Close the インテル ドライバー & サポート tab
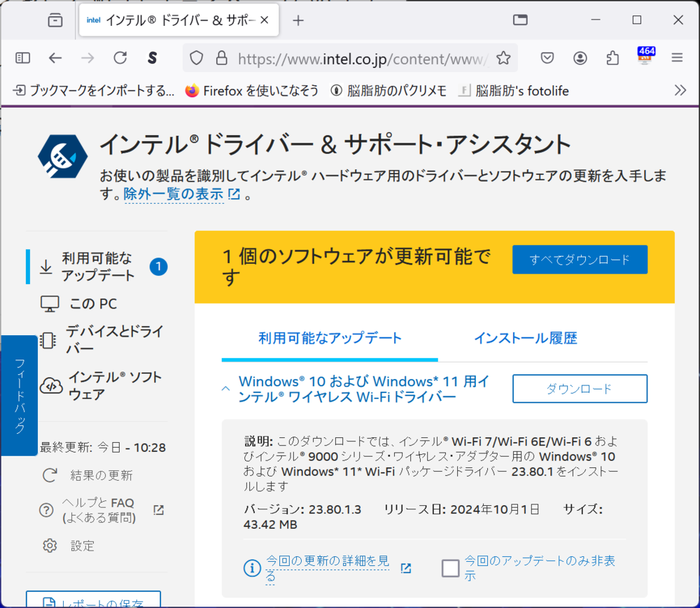This screenshot has height=608, width=700. (265, 20)
